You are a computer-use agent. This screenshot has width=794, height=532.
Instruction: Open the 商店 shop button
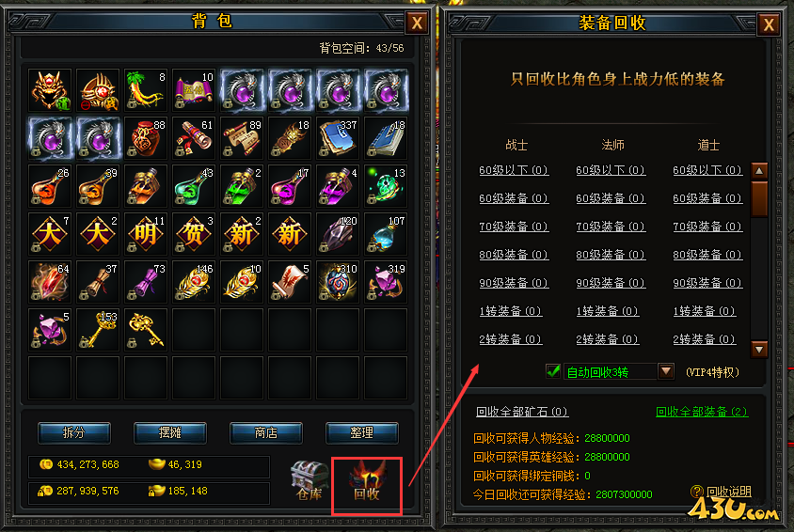(266, 433)
